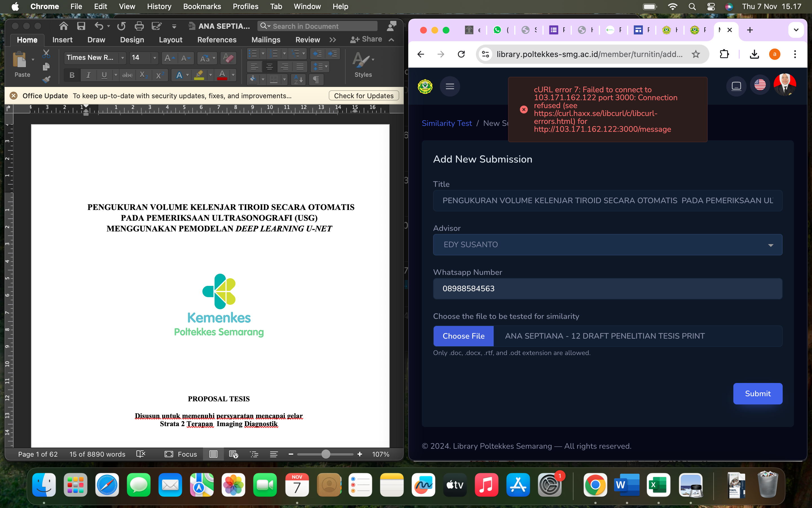Toggle Bold formatting

72,75
